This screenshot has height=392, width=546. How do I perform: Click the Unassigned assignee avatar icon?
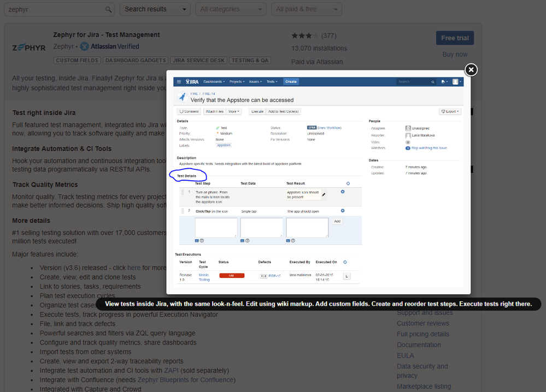[408, 128]
